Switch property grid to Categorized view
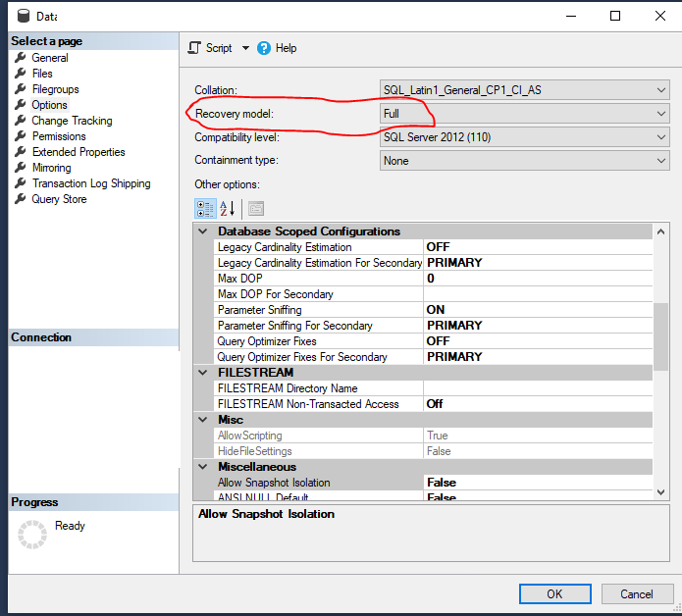The height and width of the screenshot is (616, 682). (205, 208)
